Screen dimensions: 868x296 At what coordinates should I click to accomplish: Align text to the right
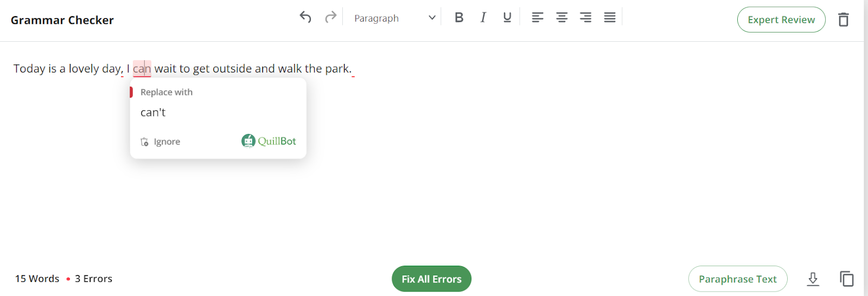click(585, 17)
